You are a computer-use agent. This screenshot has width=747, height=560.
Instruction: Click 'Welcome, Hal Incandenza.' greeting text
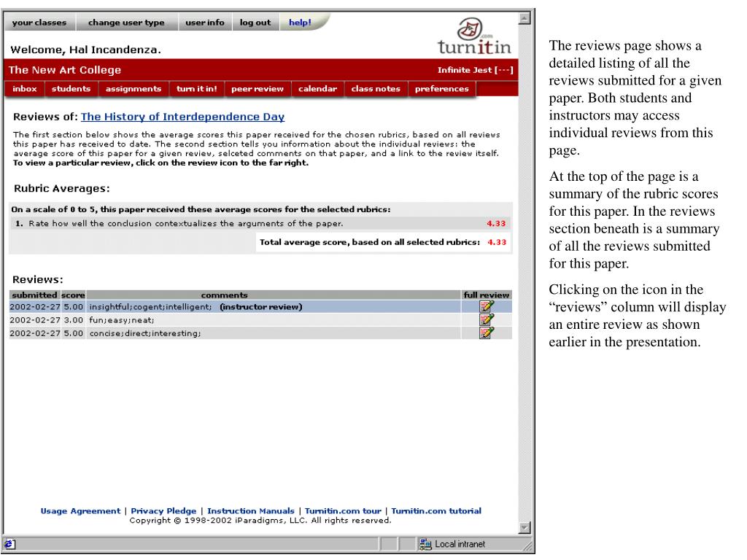[x=85, y=50]
